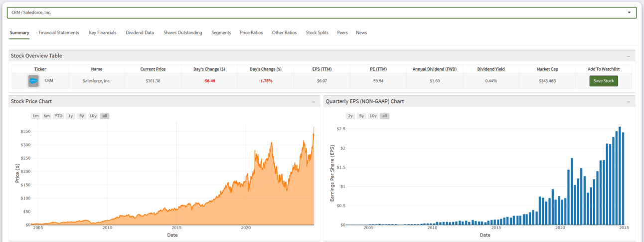This screenshot has height=242, width=644.
Task: Sort by the Ticker column header
Action: [40, 69]
